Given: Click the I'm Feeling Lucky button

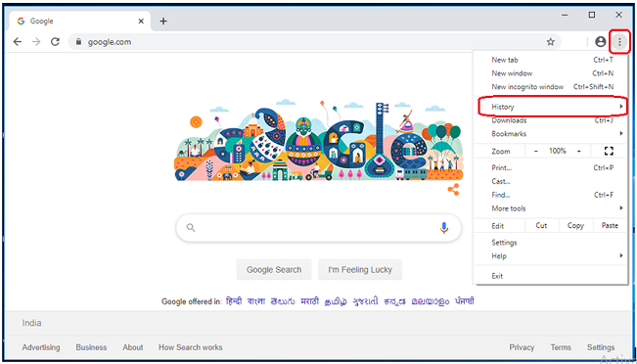Looking at the screenshot, I should 360,270.
